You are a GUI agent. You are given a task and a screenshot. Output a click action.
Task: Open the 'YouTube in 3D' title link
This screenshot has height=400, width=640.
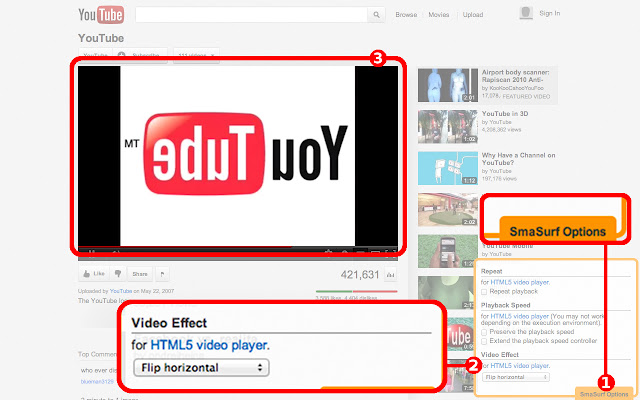(x=505, y=114)
